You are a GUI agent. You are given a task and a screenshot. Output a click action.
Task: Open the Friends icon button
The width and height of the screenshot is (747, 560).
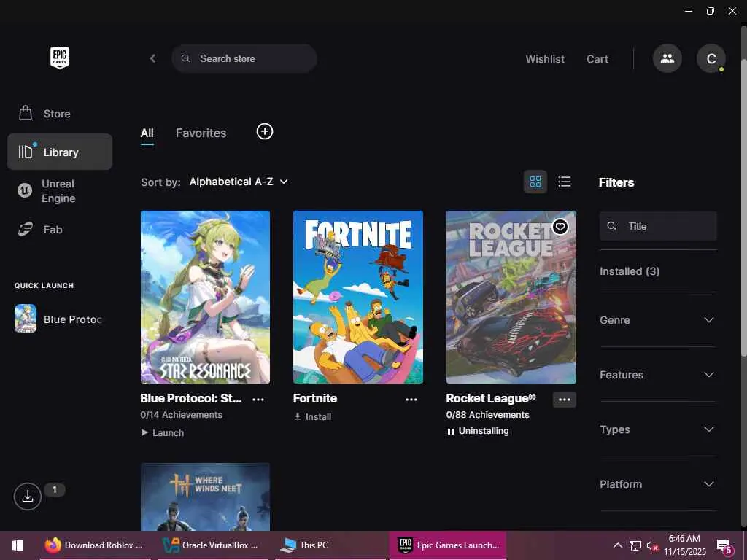(x=667, y=58)
